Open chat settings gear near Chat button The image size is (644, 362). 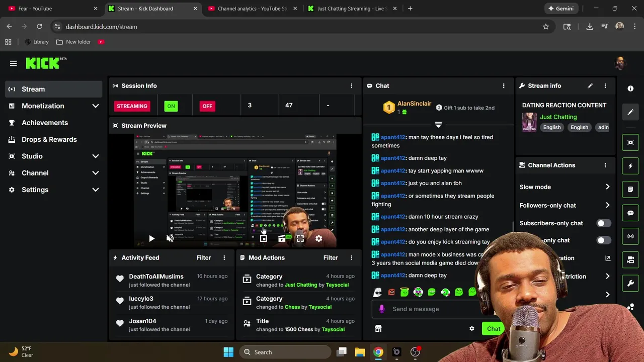[x=471, y=329]
